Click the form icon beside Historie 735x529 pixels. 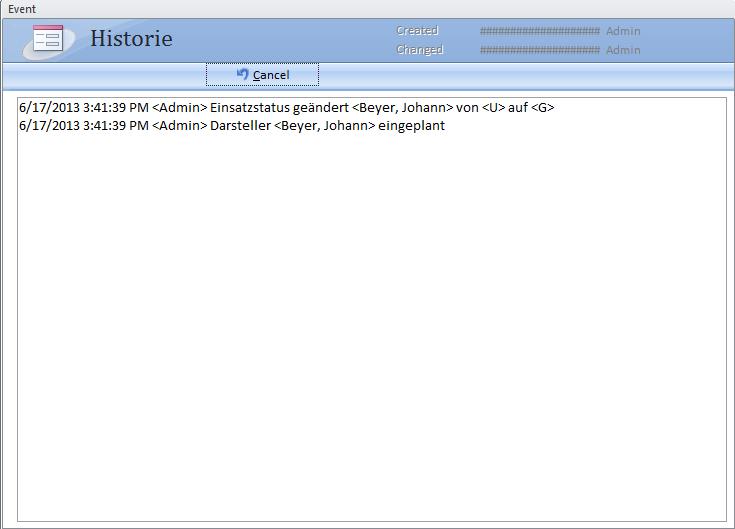[48, 40]
